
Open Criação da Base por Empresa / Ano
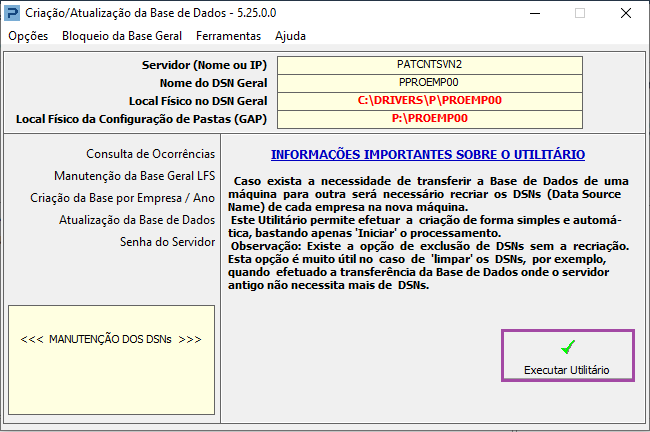122,198
